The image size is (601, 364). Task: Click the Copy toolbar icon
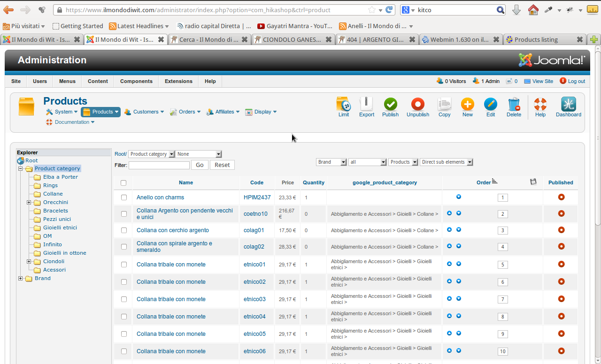click(444, 105)
